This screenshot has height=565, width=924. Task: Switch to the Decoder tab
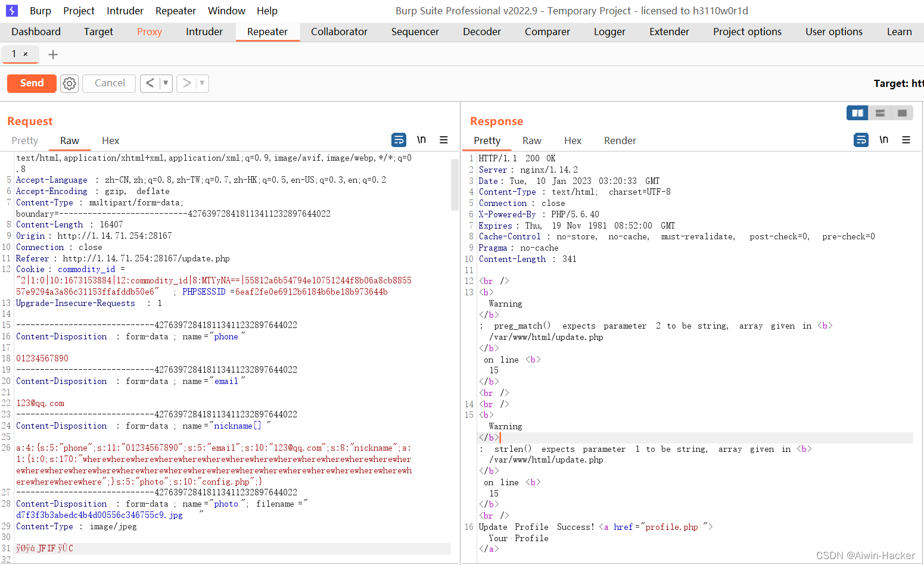[x=482, y=32]
